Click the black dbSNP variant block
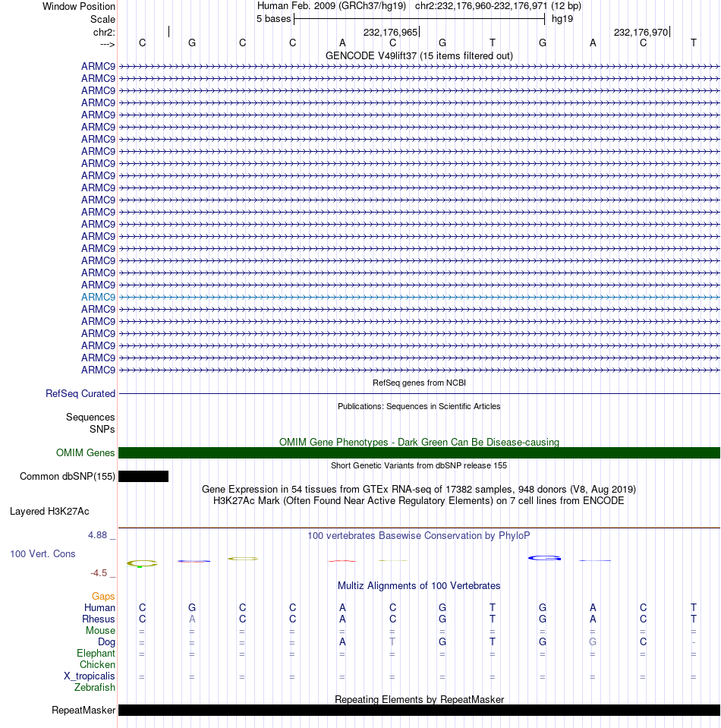 click(x=143, y=477)
